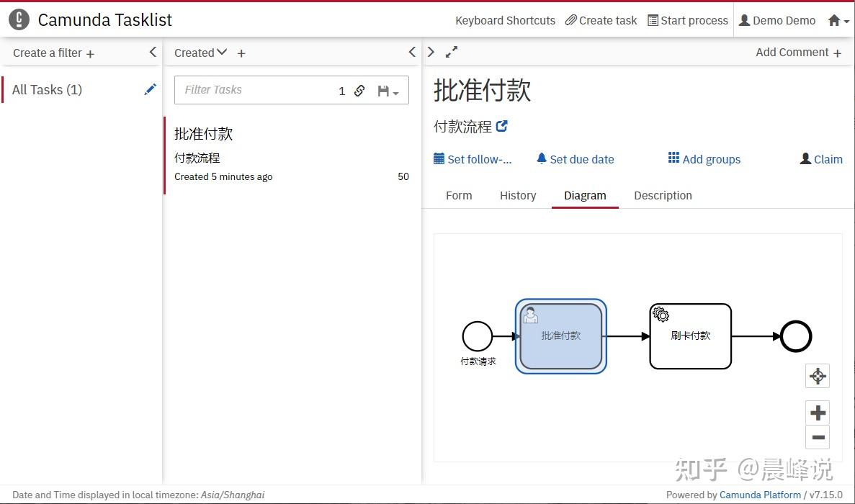
Task: Zoom out of the process diagram
Action: [817, 437]
